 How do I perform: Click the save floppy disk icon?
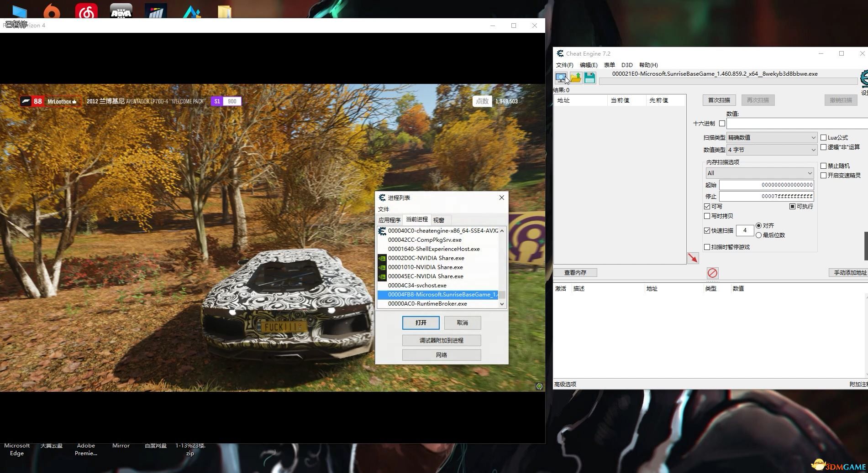click(589, 78)
